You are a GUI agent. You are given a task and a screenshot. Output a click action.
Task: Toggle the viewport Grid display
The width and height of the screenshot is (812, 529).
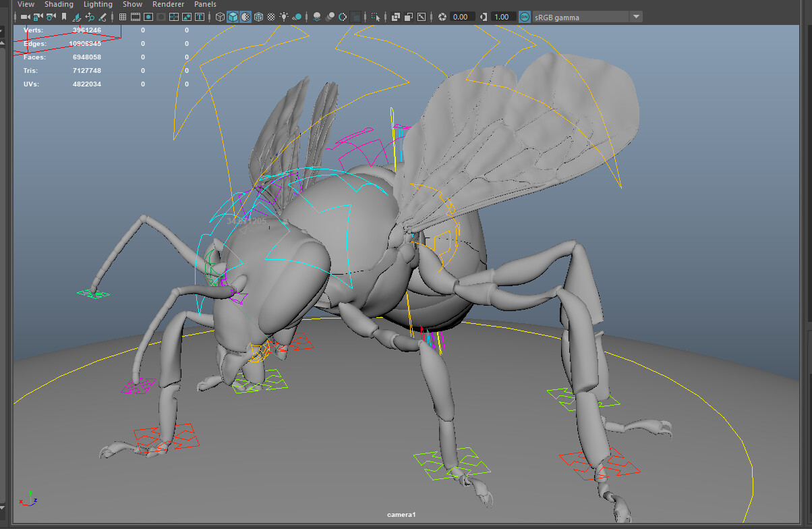(x=123, y=17)
